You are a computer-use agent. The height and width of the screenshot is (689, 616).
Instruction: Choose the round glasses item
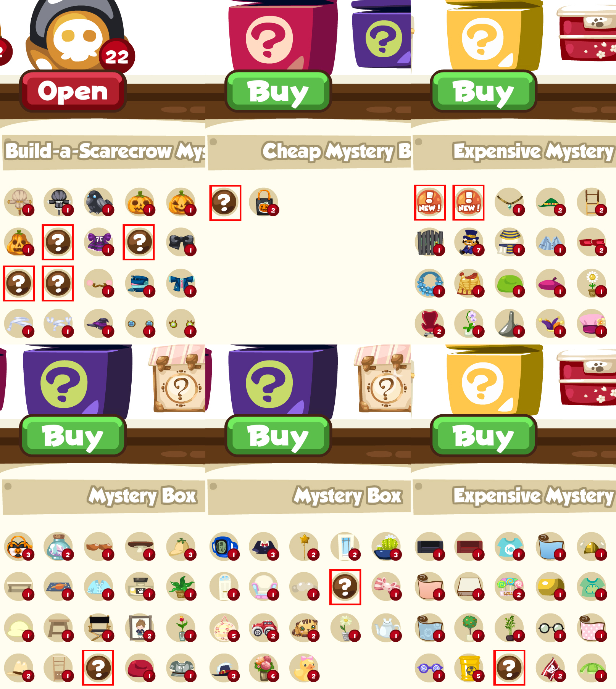(551, 628)
